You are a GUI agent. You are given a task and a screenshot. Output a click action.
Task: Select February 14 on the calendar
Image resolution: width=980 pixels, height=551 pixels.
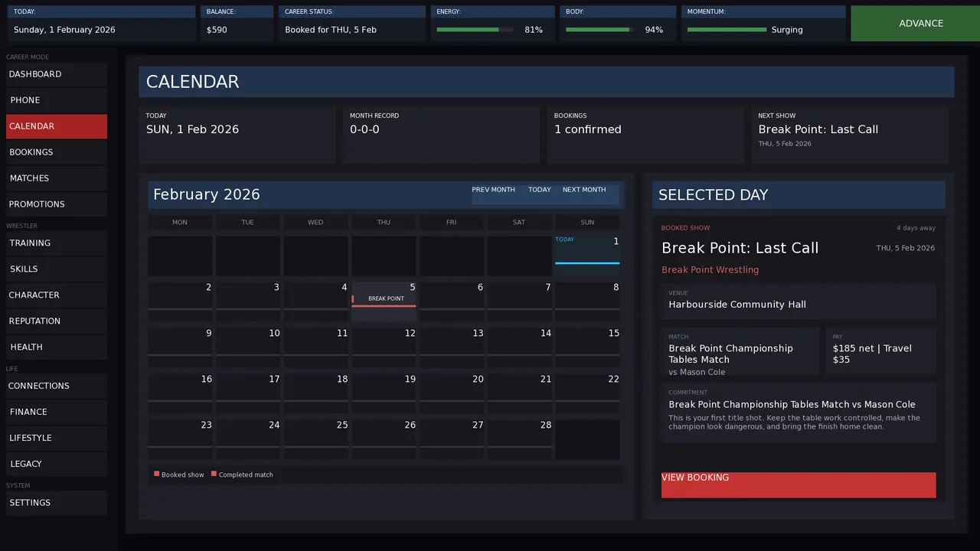[x=519, y=347]
